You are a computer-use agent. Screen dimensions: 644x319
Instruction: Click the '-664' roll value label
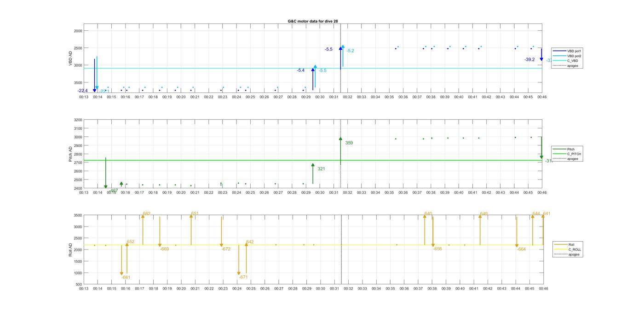coord(521,249)
